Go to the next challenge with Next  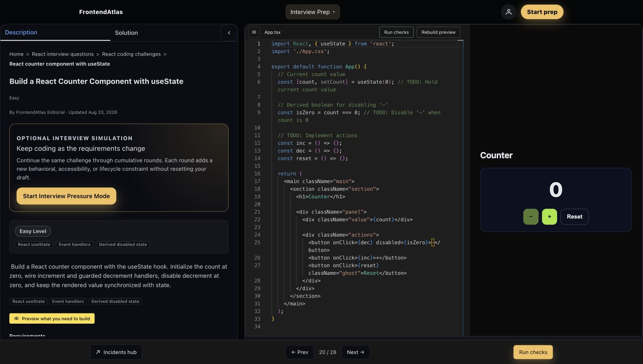356,352
